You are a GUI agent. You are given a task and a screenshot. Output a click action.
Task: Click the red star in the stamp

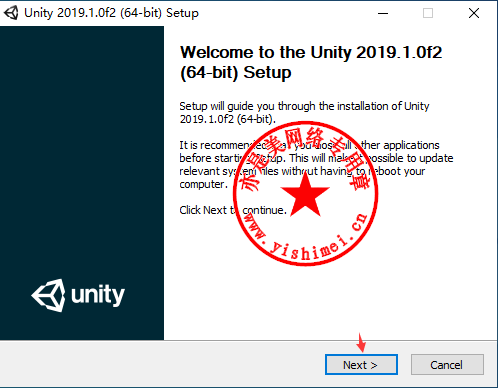[x=305, y=195]
